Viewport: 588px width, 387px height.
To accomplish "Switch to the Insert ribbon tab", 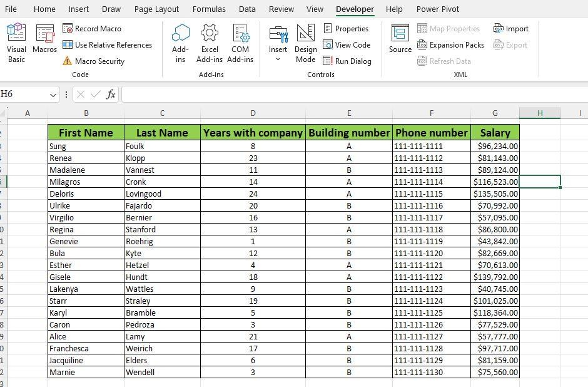I will 79,9.
